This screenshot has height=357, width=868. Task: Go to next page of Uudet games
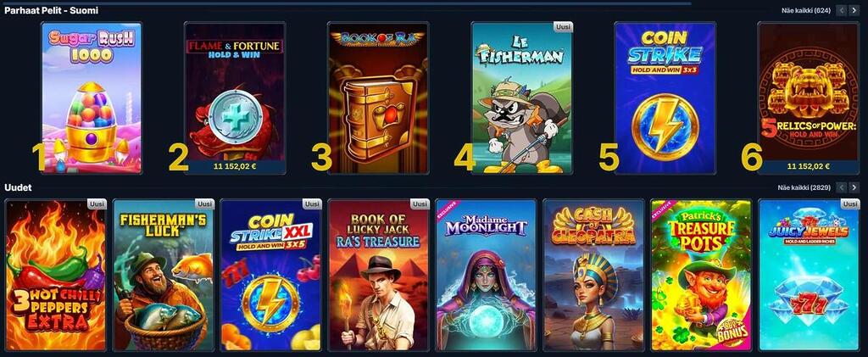coord(854,187)
